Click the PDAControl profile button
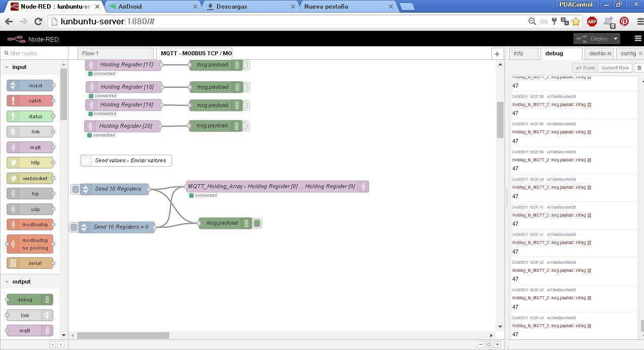The height and width of the screenshot is (350, 644). [x=576, y=5]
